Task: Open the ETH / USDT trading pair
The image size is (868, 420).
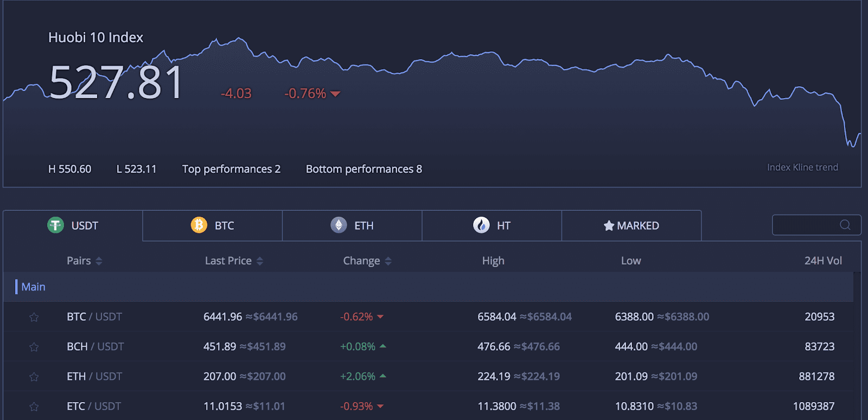Action: (x=94, y=376)
